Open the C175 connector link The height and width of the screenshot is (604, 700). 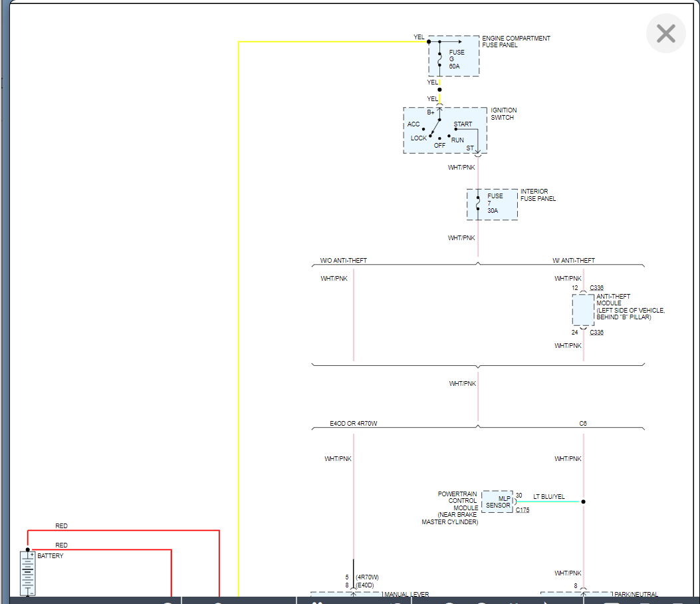pyautogui.click(x=523, y=510)
